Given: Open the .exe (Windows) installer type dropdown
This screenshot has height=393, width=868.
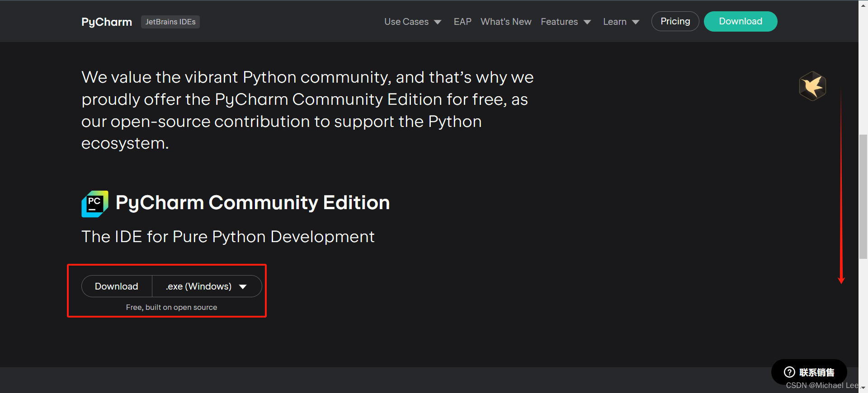Looking at the screenshot, I should click(207, 286).
